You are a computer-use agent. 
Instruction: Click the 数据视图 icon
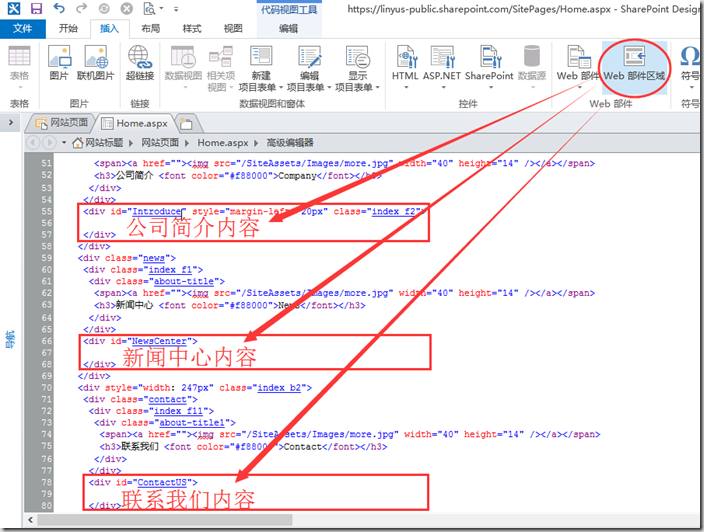point(183,62)
